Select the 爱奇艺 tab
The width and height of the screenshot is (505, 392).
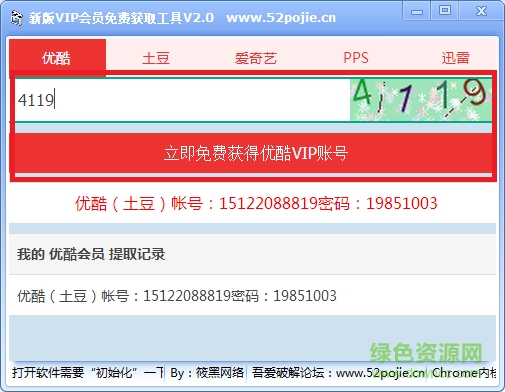[256, 58]
